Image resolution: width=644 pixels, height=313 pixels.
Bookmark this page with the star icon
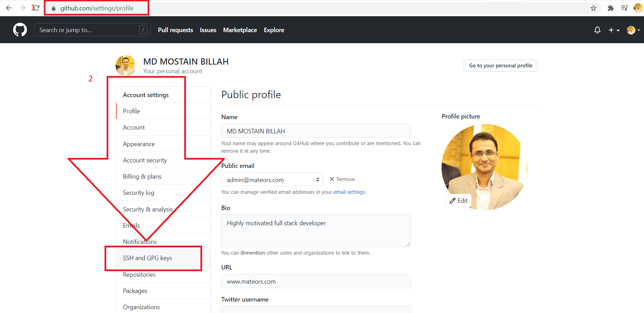pyautogui.click(x=593, y=8)
